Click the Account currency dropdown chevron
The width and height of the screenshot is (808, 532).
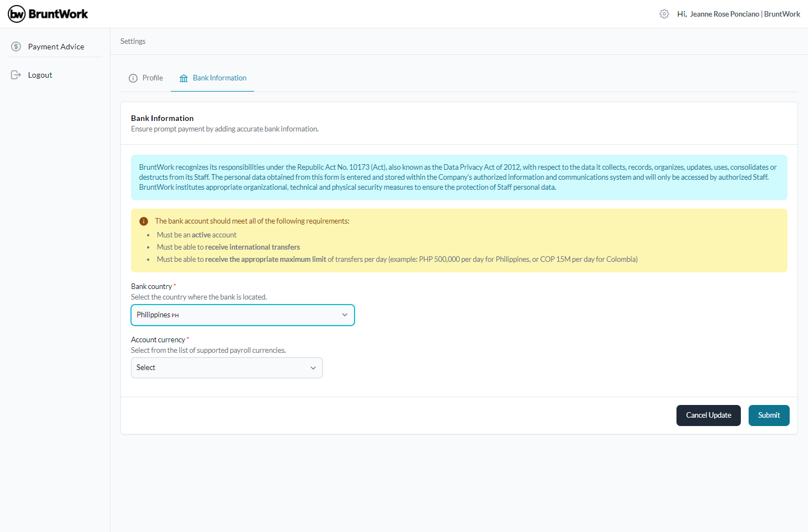coord(313,368)
